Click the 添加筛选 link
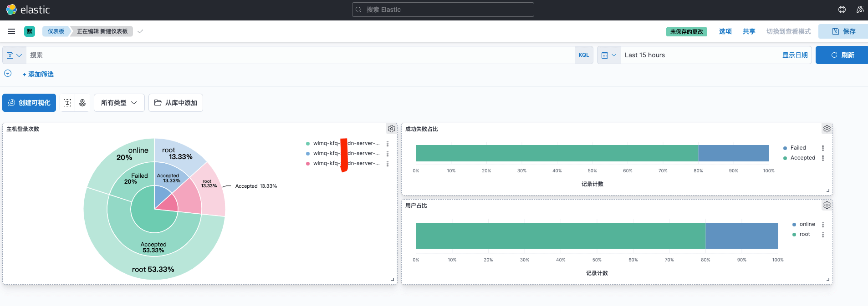The height and width of the screenshot is (306, 868). tap(38, 74)
